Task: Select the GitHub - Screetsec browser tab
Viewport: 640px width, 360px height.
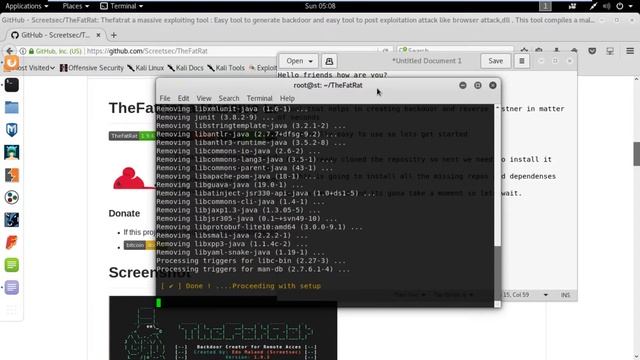Action: click(x=55, y=35)
